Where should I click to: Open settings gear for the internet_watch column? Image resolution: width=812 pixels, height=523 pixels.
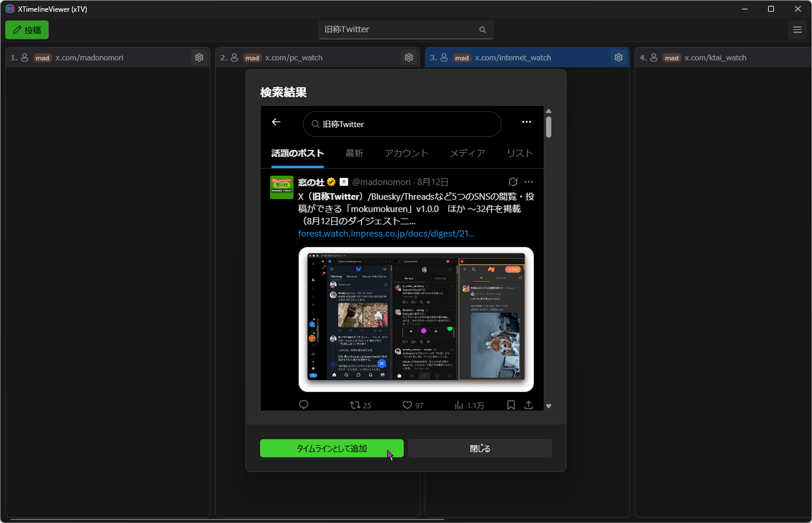(619, 57)
